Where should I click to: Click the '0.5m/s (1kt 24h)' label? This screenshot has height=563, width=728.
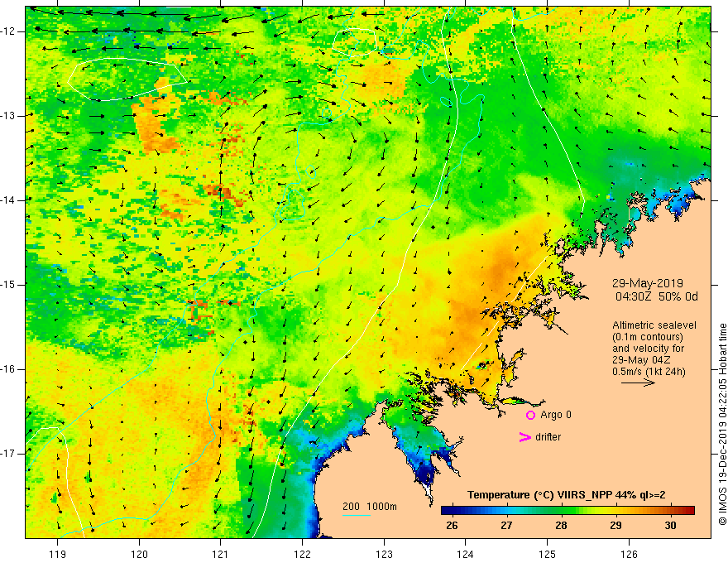[649, 371]
